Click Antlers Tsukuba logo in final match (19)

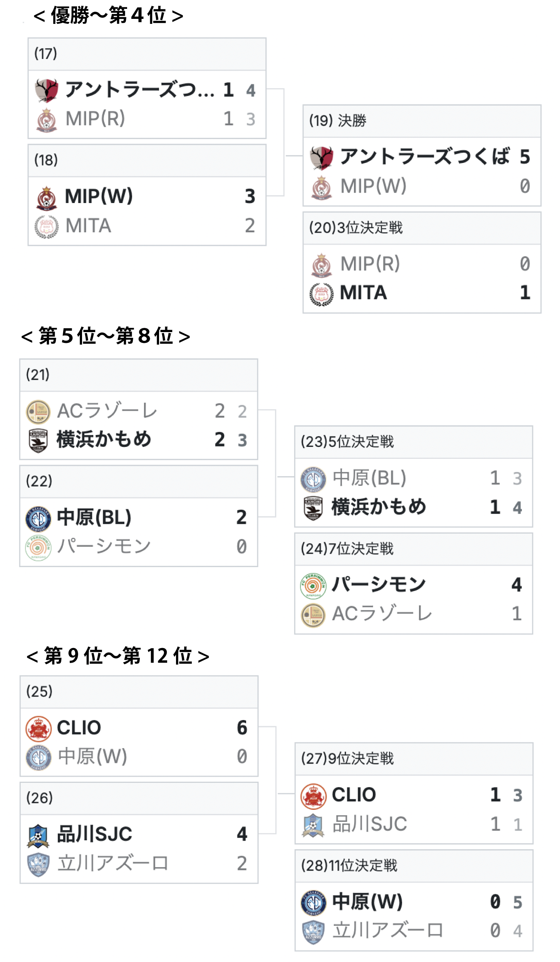[x=321, y=158]
